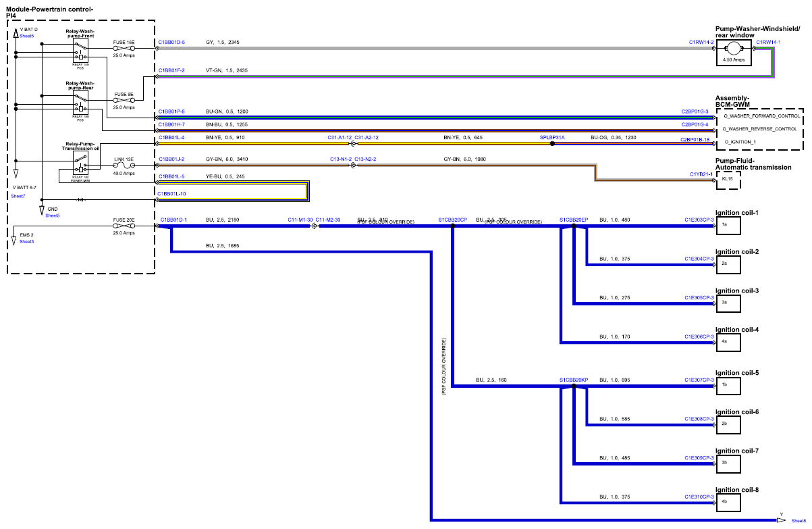Follow the Sheet8 off-page link
The height and width of the screenshot is (529, 812).
pos(799,521)
